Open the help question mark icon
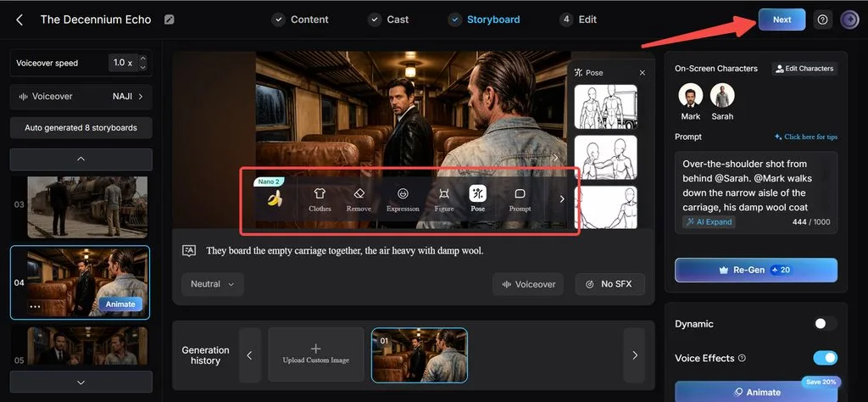The image size is (868, 402). coord(822,20)
